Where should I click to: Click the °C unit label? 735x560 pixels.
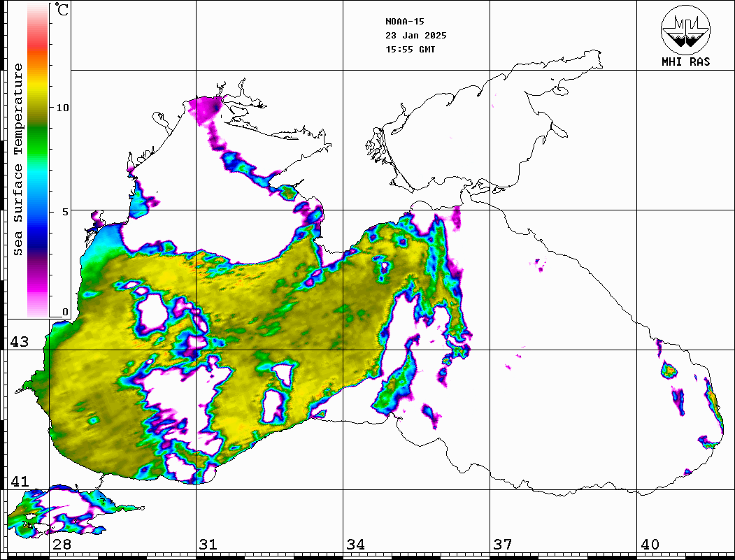pos(61,9)
